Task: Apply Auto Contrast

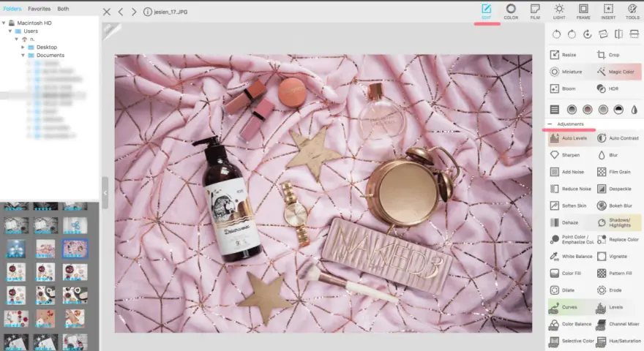Action: 618,138
